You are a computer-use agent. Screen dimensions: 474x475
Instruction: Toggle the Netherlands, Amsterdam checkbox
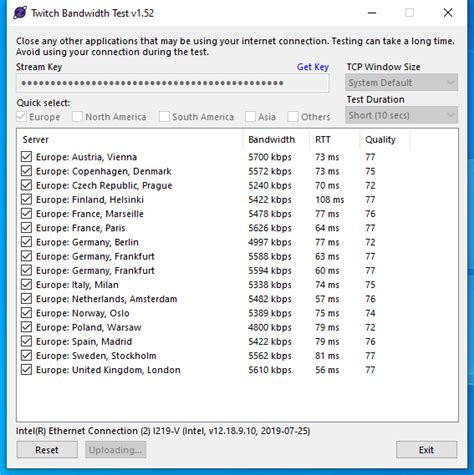click(x=26, y=299)
